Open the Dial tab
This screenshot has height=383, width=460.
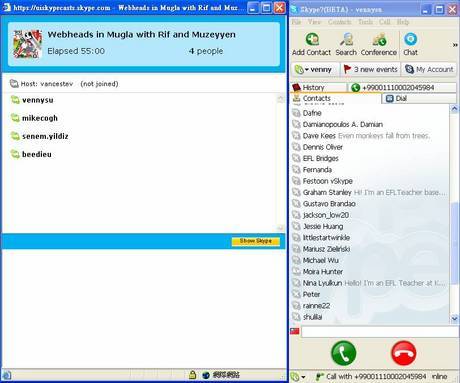pyautogui.click(x=419, y=98)
